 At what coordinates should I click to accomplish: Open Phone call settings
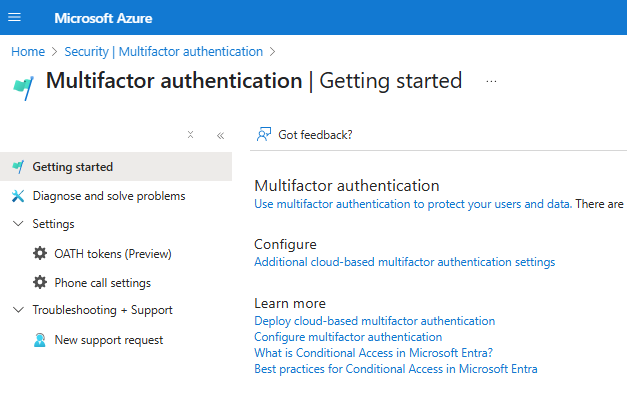click(102, 283)
